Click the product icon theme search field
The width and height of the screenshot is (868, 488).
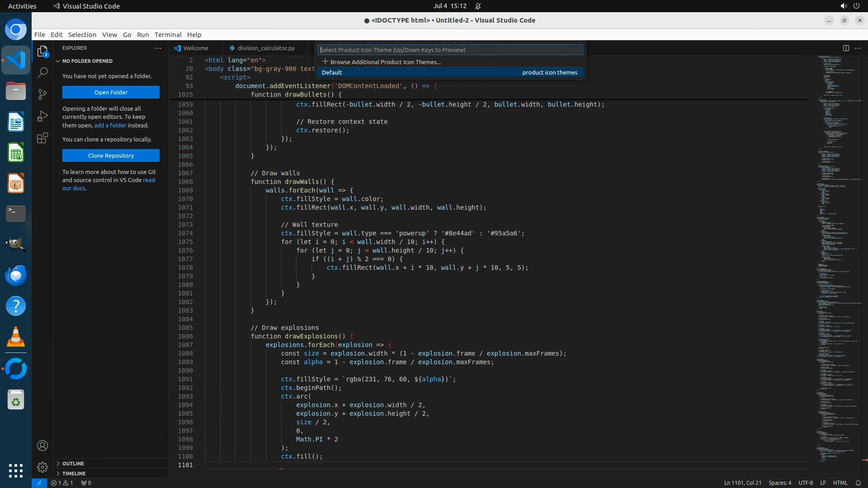point(450,50)
